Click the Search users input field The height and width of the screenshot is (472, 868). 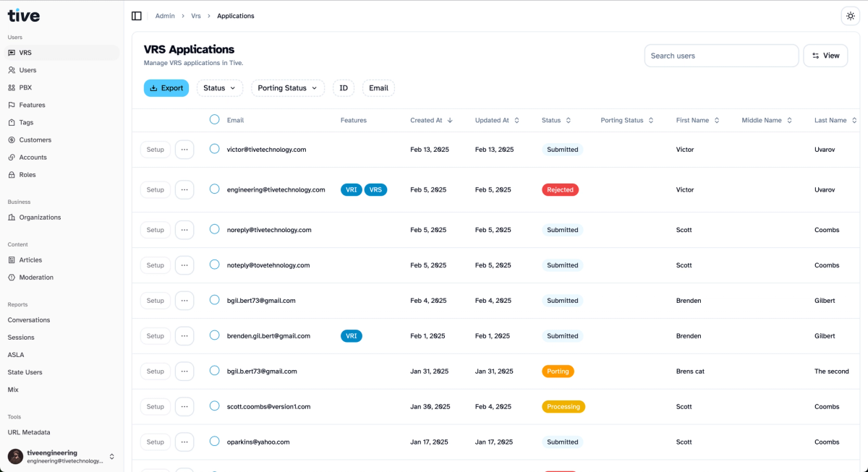coord(721,55)
